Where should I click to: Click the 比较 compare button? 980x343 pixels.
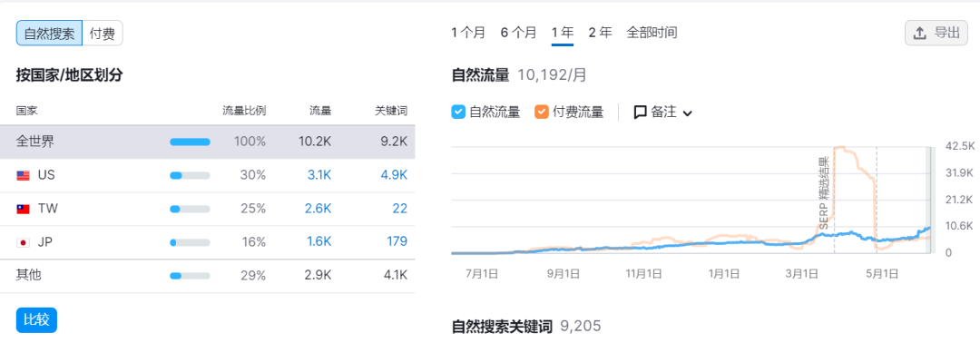click(x=37, y=320)
